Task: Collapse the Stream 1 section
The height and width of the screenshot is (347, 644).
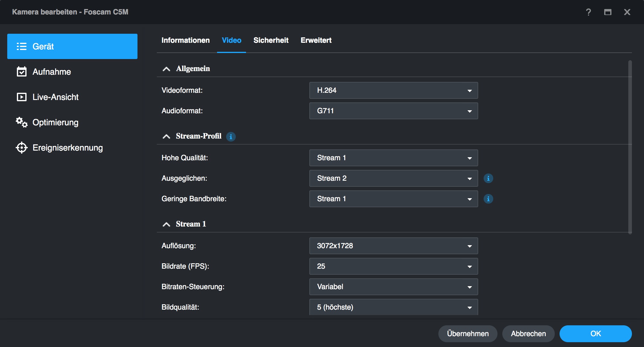Action: 166,224
